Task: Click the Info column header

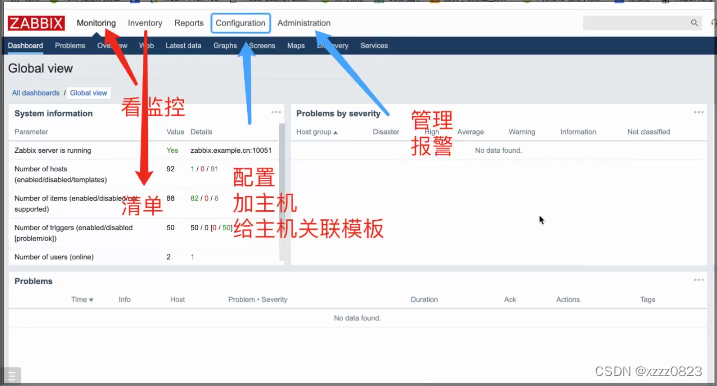Action: pyautogui.click(x=124, y=300)
